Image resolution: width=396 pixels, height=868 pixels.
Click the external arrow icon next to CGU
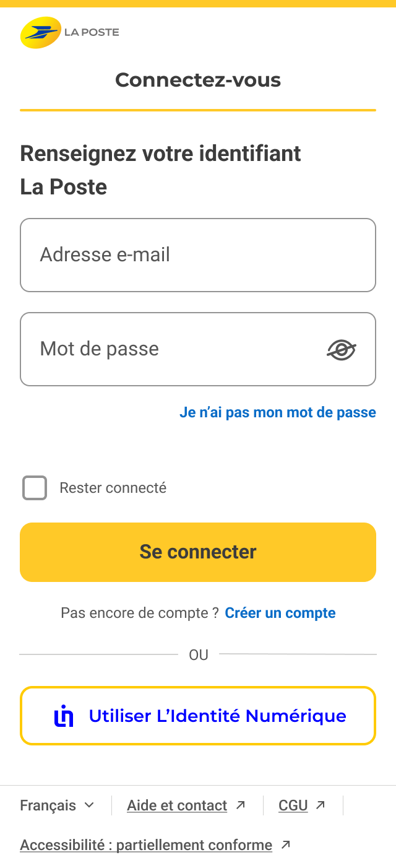pyautogui.click(x=320, y=805)
